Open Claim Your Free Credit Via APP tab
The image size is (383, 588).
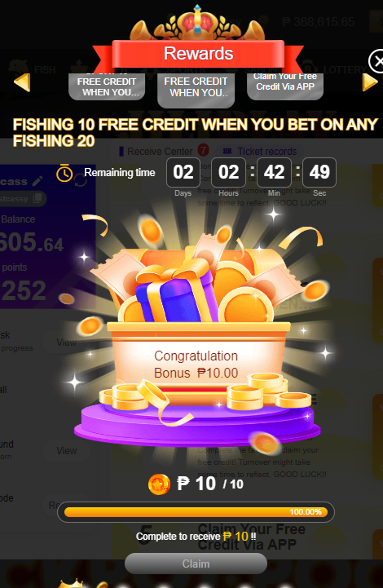pos(285,86)
